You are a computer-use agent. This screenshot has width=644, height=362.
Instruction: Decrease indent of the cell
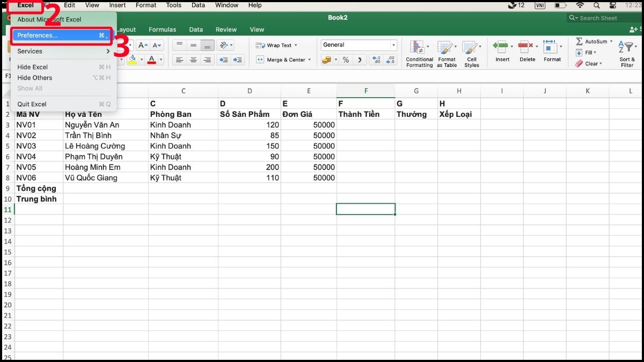[224, 60]
